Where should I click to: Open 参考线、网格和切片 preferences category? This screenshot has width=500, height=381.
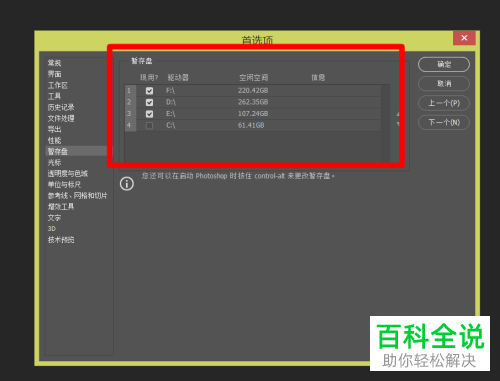pos(77,196)
